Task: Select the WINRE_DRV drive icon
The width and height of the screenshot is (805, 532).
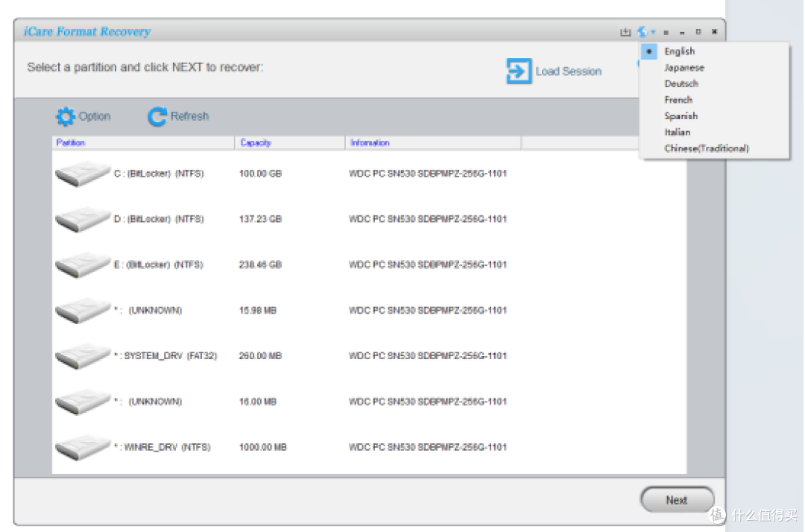Action: 82,447
